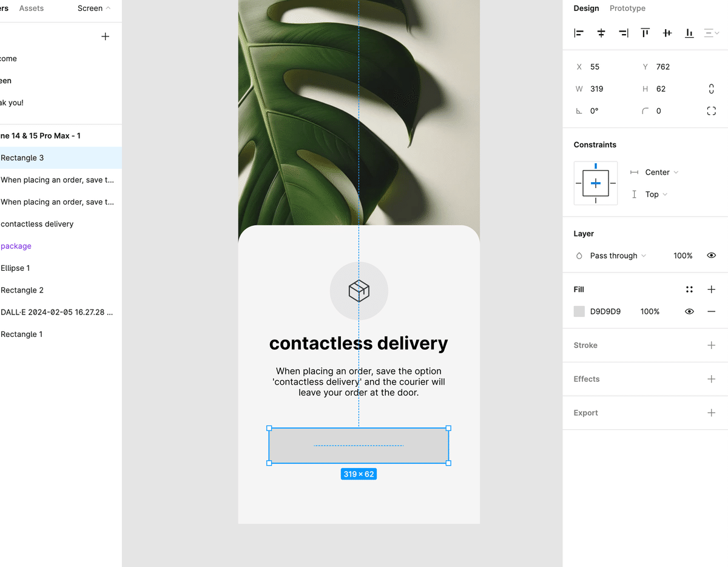Click the Export section header
Viewport: 728px width, 567px height.
coord(585,413)
